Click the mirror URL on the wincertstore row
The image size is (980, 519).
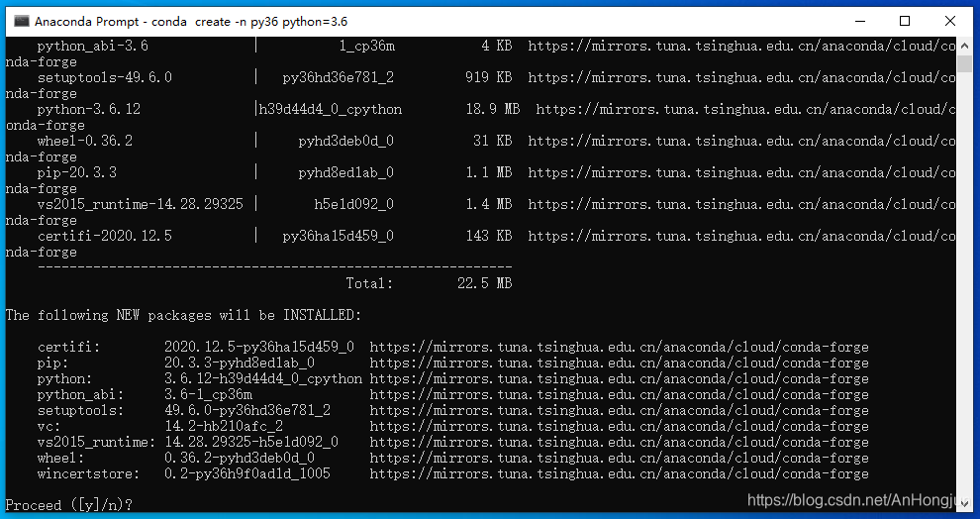(619, 473)
